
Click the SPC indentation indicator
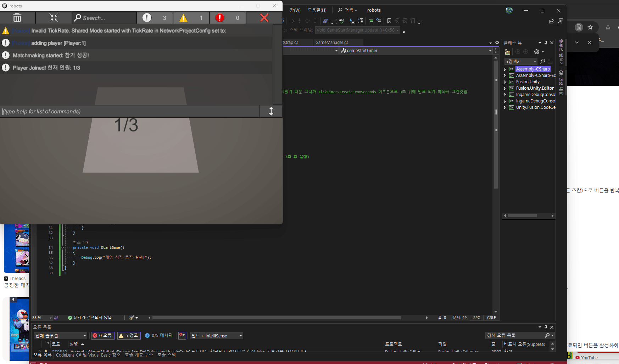[x=476, y=318]
